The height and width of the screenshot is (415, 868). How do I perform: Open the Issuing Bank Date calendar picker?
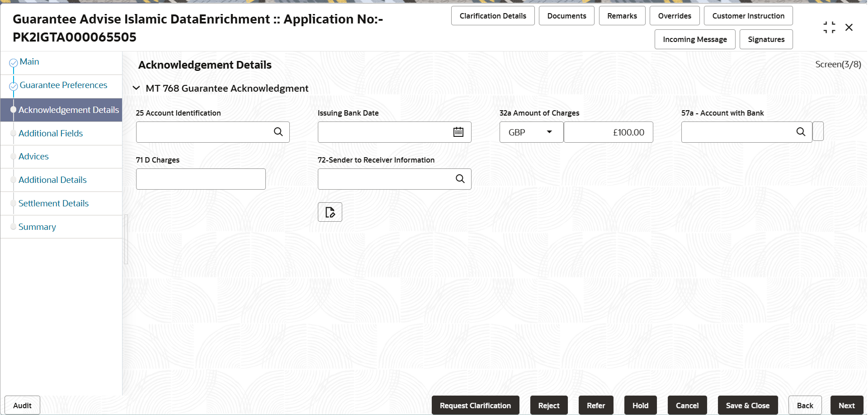pos(458,132)
